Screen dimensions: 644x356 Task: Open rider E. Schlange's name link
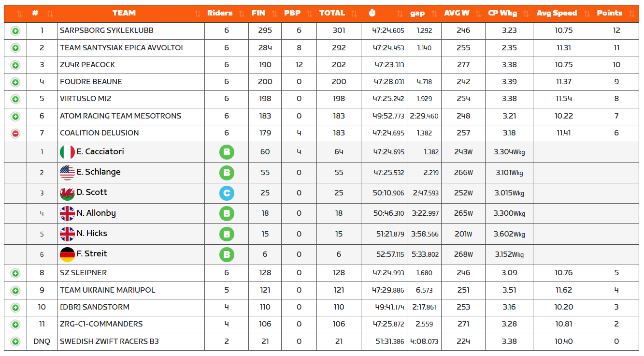point(99,172)
